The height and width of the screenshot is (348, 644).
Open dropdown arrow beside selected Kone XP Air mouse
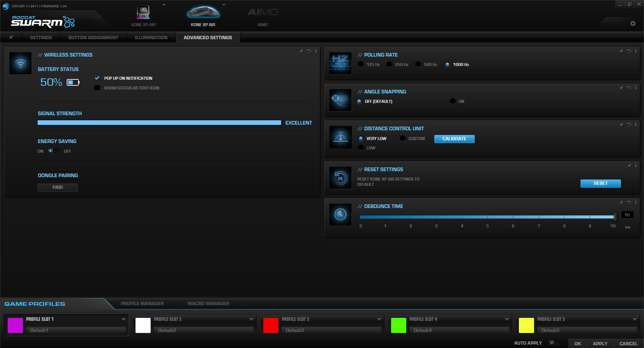click(x=224, y=5)
